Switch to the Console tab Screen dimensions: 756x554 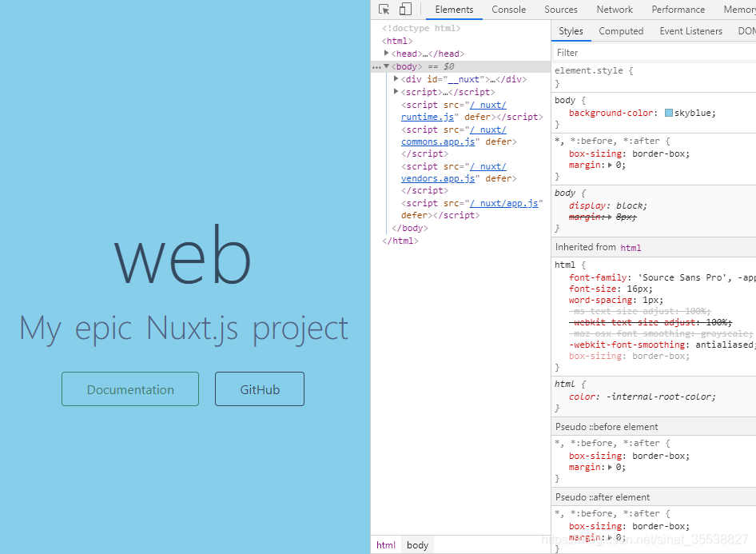click(509, 10)
